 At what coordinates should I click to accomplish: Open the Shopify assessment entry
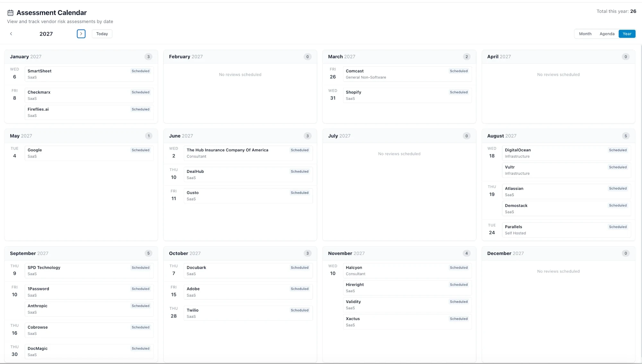coord(407,95)
